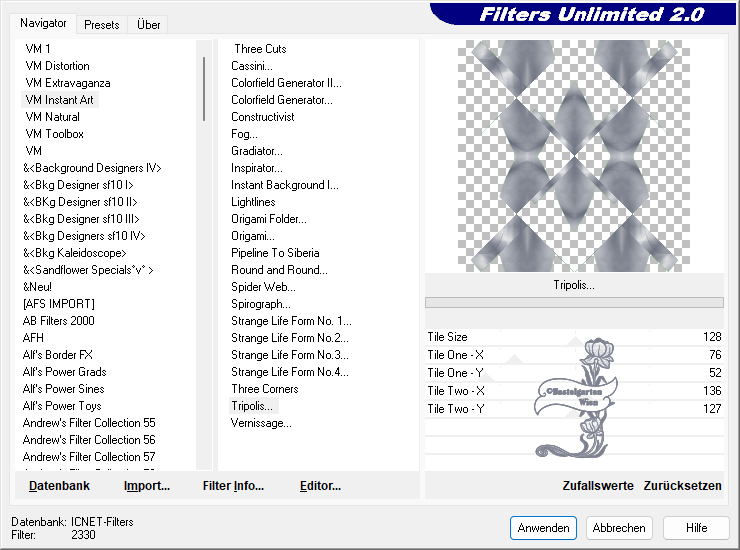Open the Import... dialog
Viewport: 740px width, 550px height.
tap(147, 486)
